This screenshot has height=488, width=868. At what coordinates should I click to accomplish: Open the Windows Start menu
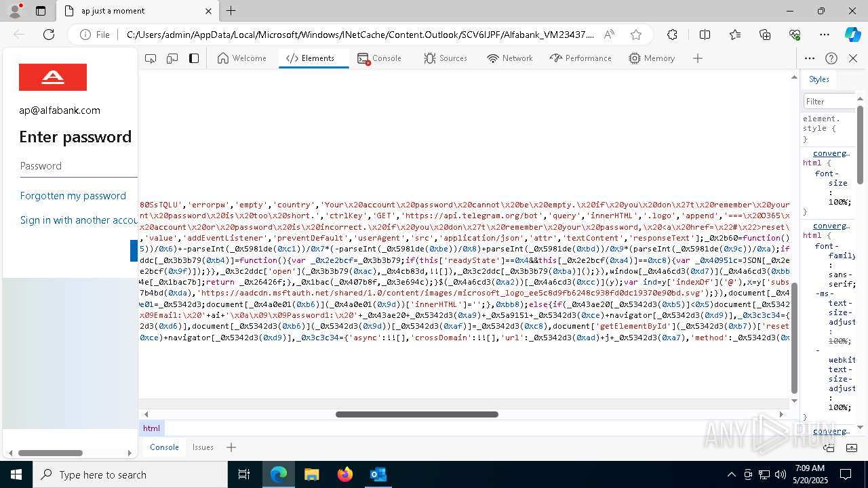point(16,474)
